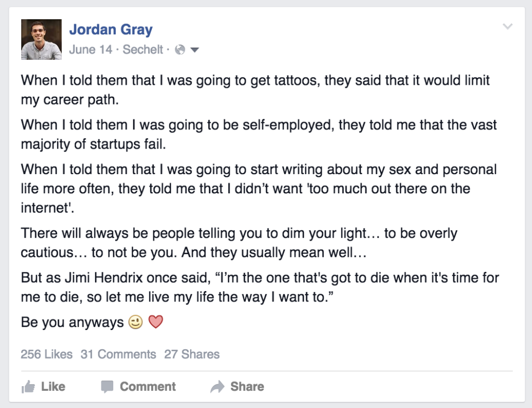Open the audience selector dropdown arrow
This screenshot has width=532, height=408.
coord(195,50)
